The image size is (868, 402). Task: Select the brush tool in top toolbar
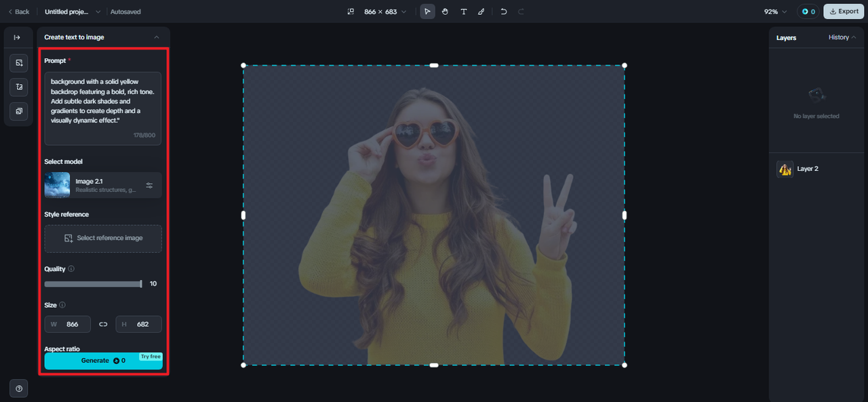click(481, 12)
